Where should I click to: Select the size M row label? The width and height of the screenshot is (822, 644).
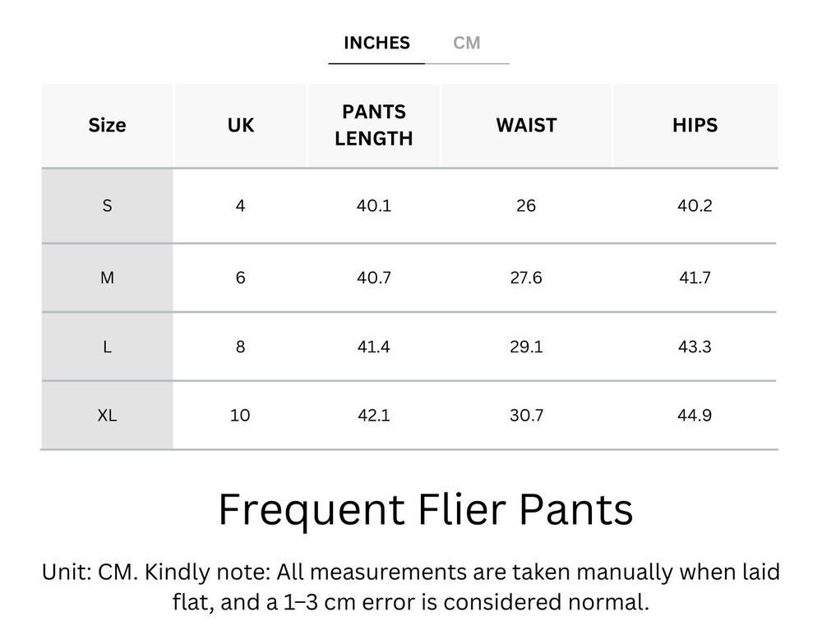[107, 277]
